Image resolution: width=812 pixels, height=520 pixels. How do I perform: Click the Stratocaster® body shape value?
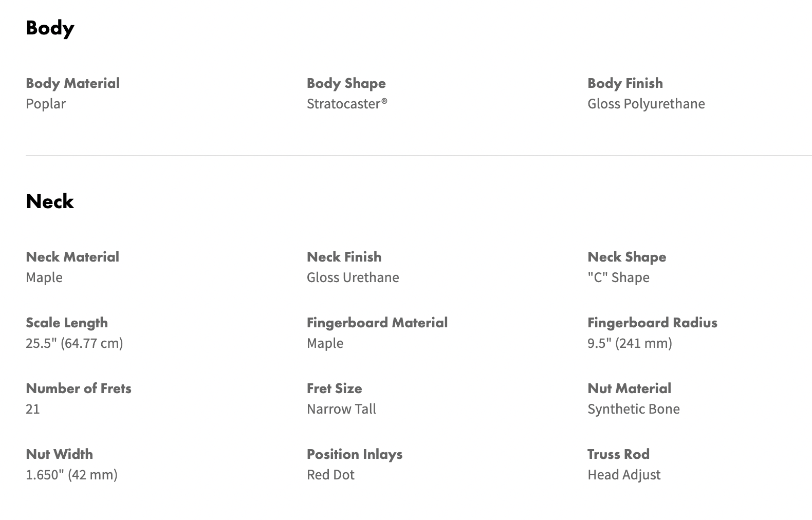point(347,104)
